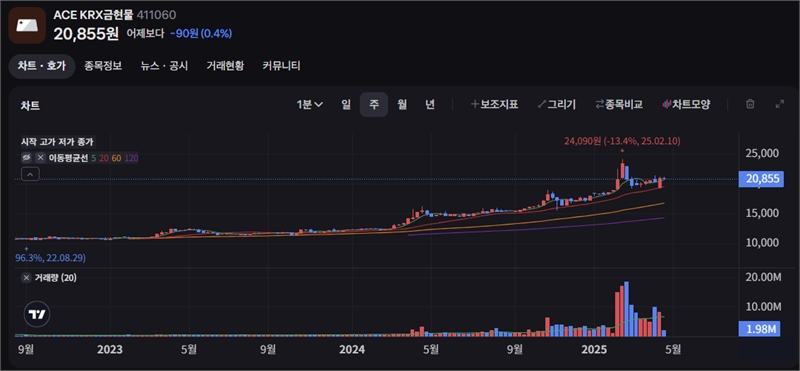Open the 커뮤니티 tab
The height and width of the screenshot is (371, 800).
tap(281, 66)
